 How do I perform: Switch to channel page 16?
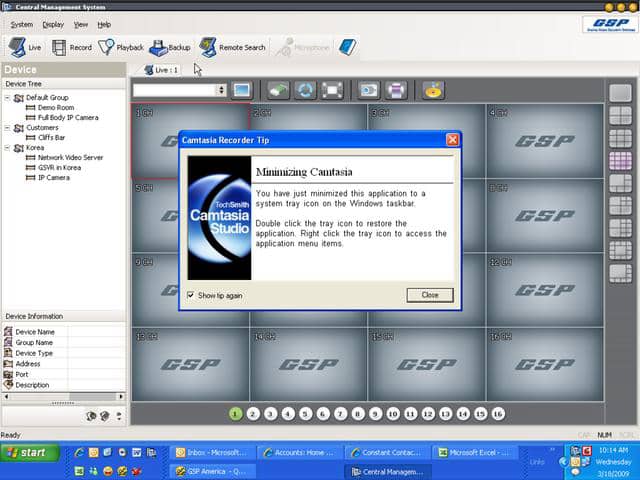click(497, 413)
